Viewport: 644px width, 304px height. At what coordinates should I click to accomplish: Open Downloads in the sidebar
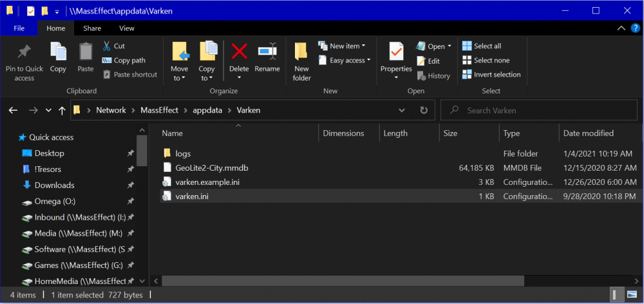click(x=54, y=185)
